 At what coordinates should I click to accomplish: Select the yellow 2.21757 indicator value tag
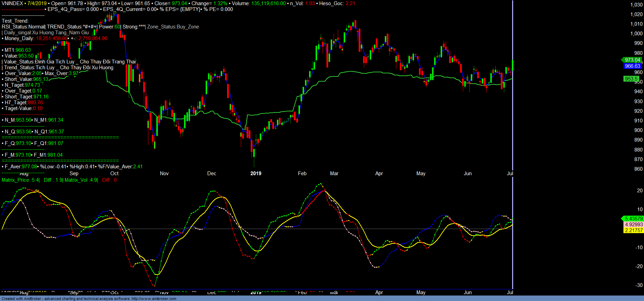pyautogui.click(x=634, y=230)
